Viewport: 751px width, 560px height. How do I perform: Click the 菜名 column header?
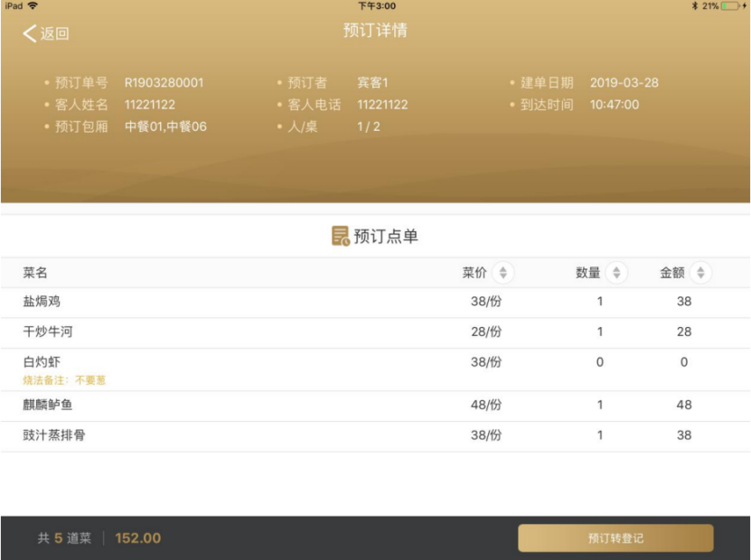point(35,273)
